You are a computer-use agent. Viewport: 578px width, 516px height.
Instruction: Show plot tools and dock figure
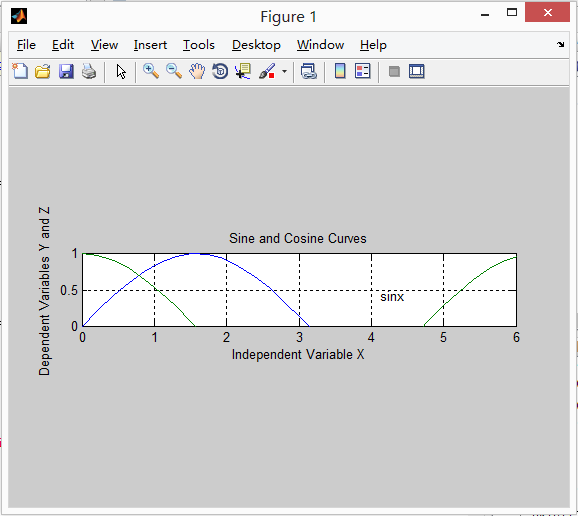pos(417,71)
